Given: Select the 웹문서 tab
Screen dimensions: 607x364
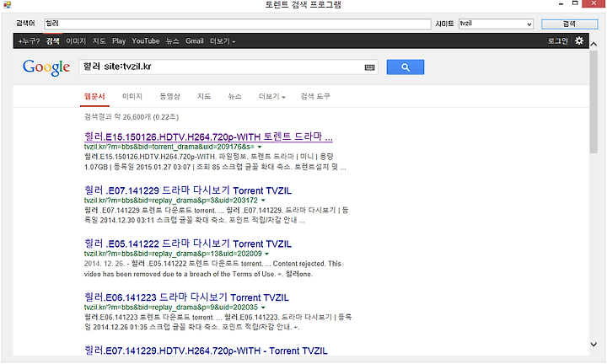Looking at the screenshot, I should pyautogui.click(x=94, y=96).
